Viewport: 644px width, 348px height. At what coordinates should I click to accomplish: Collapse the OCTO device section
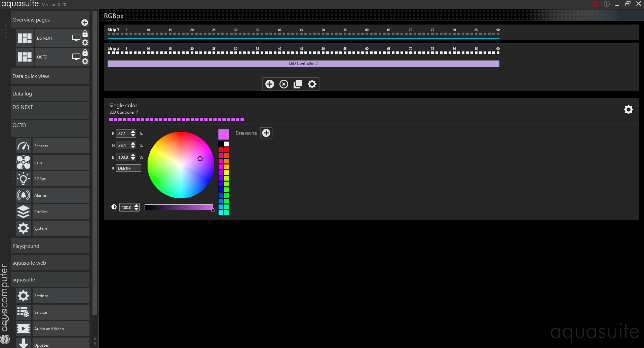tap(50, 125)
